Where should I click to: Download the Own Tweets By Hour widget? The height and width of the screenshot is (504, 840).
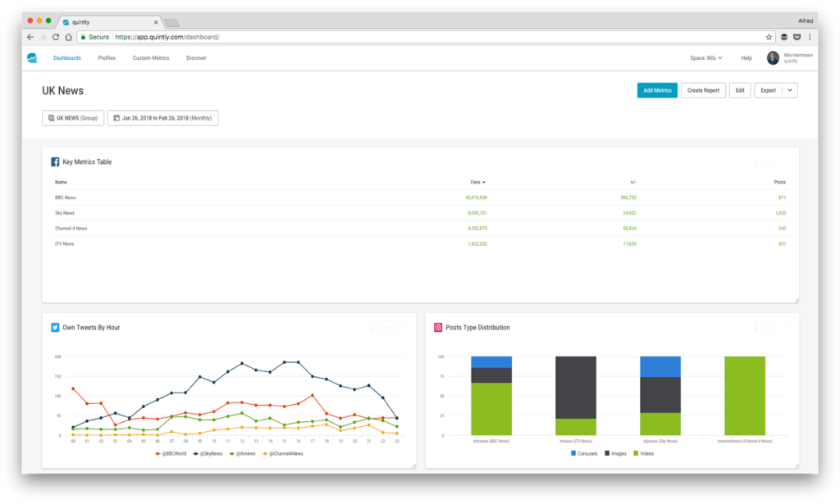coord(373,328)
